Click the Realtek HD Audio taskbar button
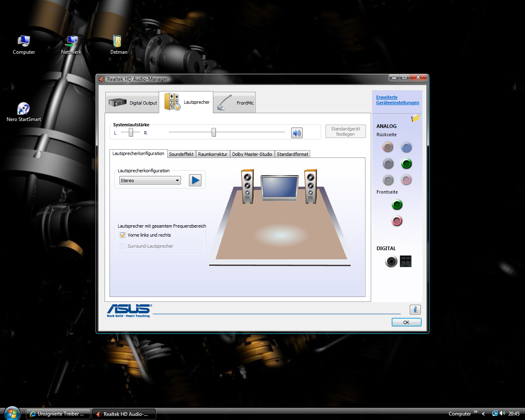525x420 pixels. point(124,414)
